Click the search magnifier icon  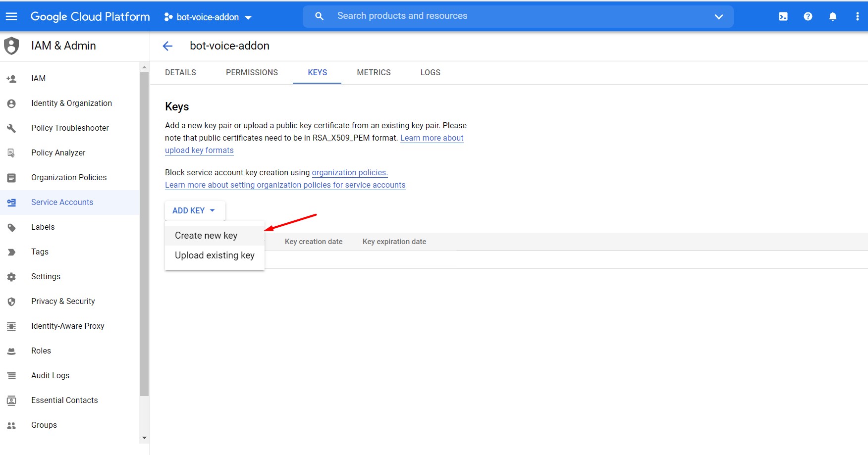[320, 16]
